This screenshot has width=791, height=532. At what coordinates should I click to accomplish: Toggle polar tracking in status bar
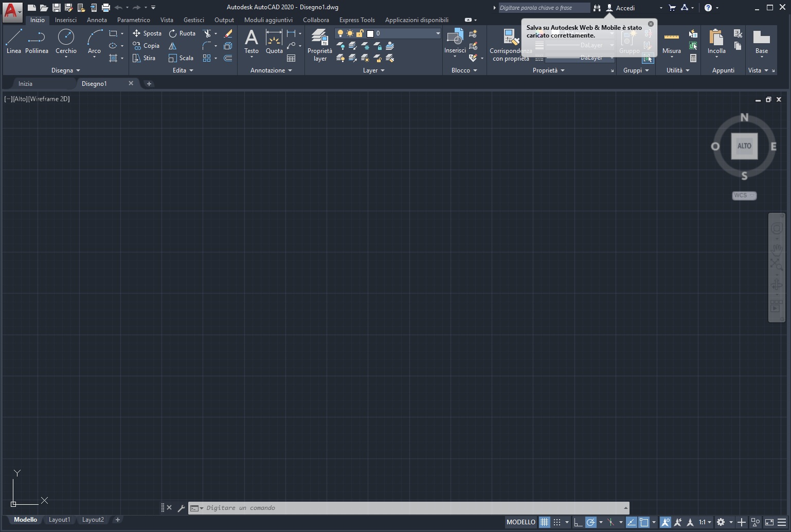[x=591, y=522]
